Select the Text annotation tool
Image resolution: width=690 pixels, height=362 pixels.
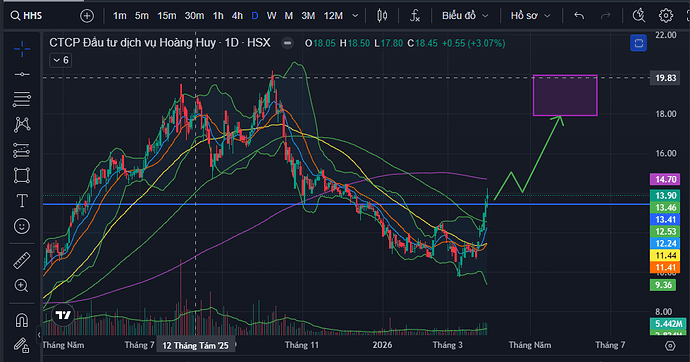tap(22, 201)
